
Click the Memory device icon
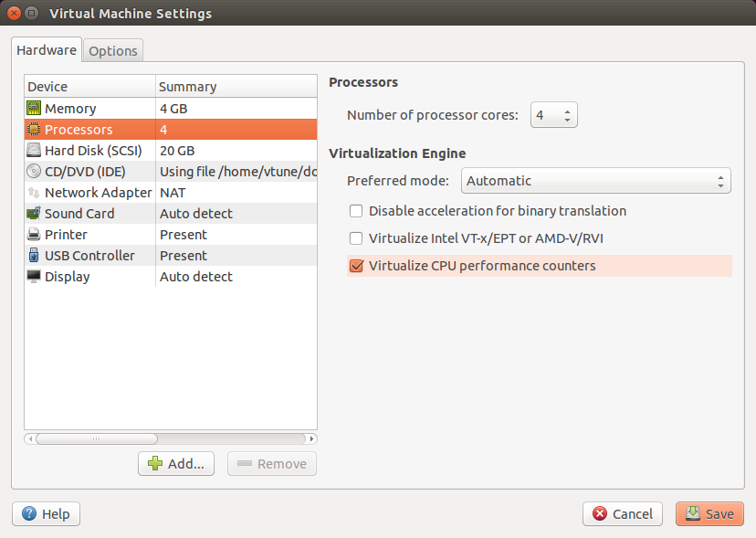(34, 109)
